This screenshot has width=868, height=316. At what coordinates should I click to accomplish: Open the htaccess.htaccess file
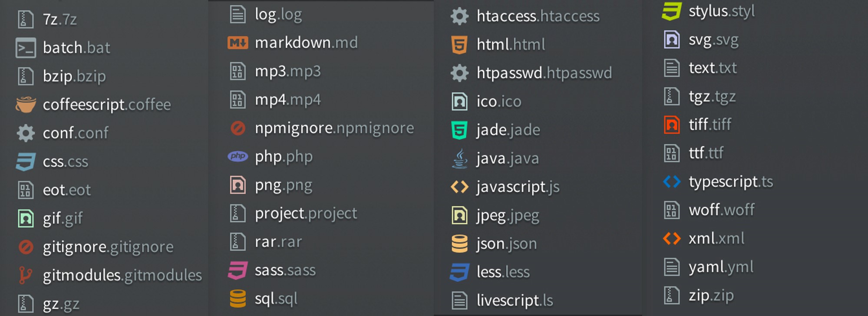click(x=538, y=16)
